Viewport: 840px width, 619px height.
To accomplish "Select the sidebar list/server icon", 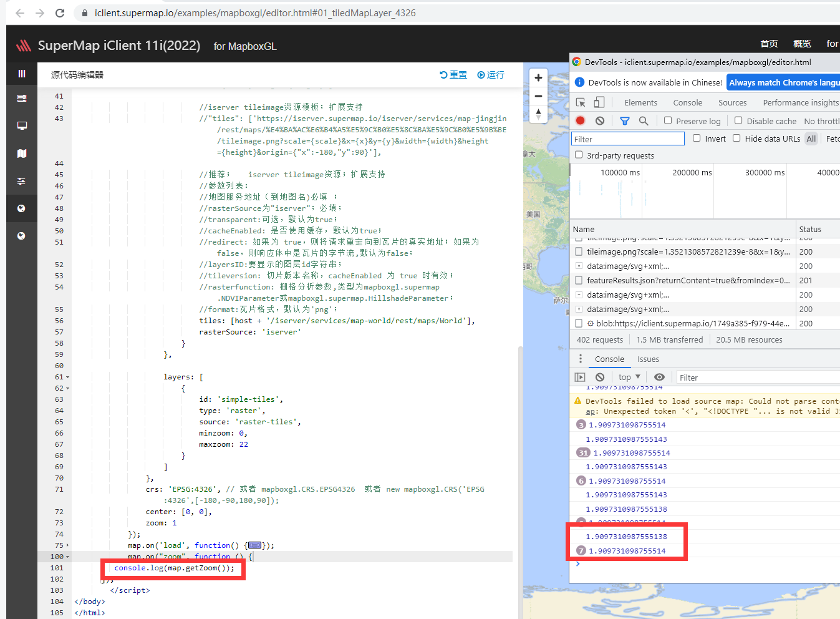I will (22, 98).
